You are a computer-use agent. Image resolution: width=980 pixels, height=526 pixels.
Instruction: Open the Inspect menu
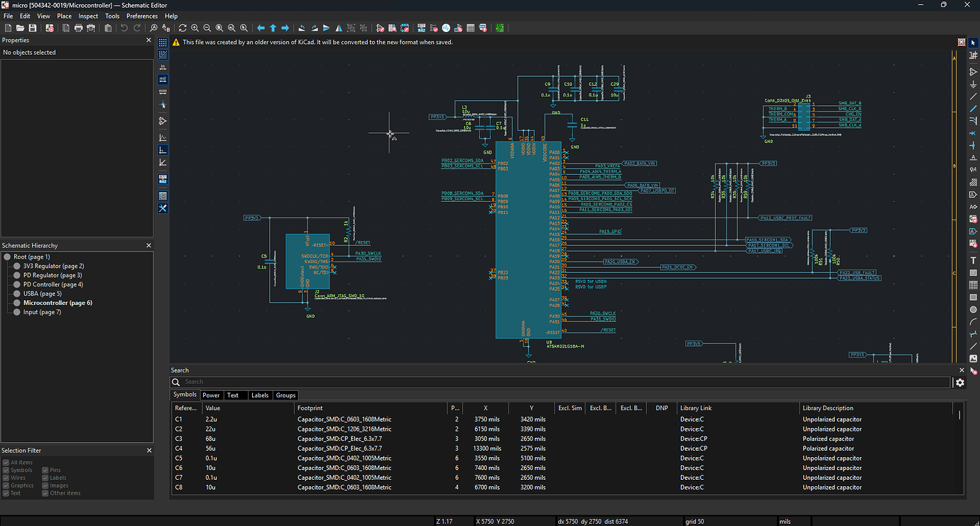tap(87, 16)
